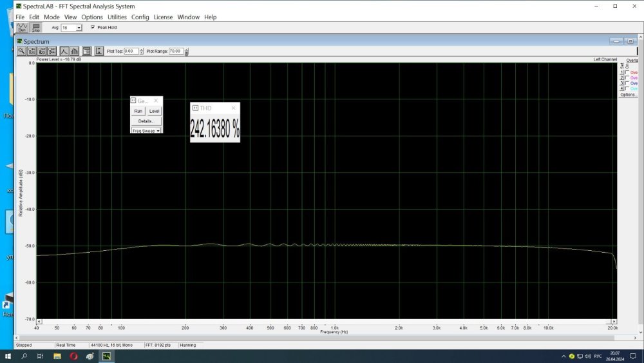Switch to the bar graph plot icon
644x363 pixels.
pos(74,51)
